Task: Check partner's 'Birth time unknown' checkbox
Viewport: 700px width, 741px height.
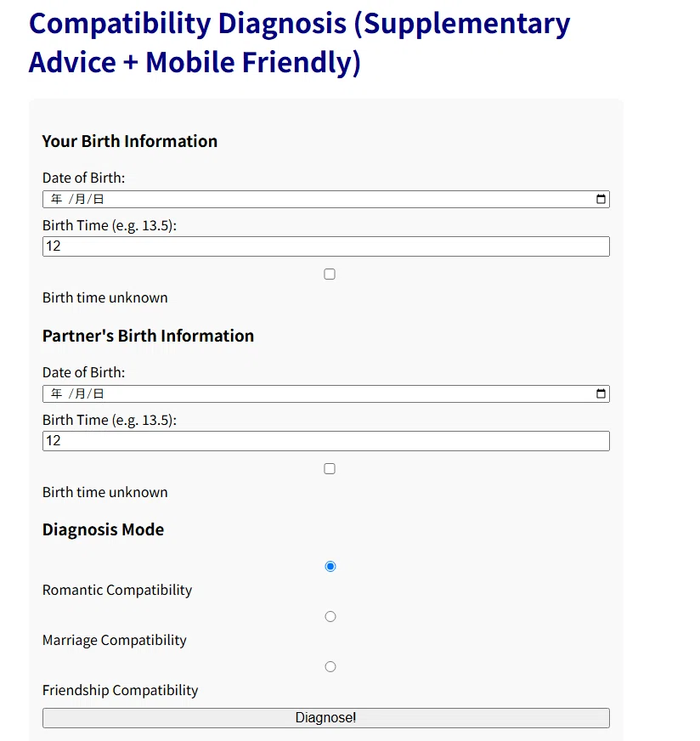Action: pos(330,469)
